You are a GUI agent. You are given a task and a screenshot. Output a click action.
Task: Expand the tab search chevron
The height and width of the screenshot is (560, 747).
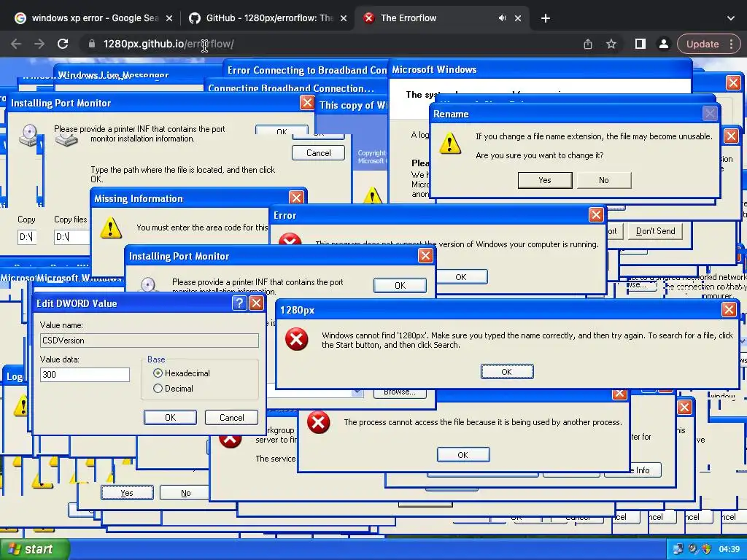[x=731, y=18]
